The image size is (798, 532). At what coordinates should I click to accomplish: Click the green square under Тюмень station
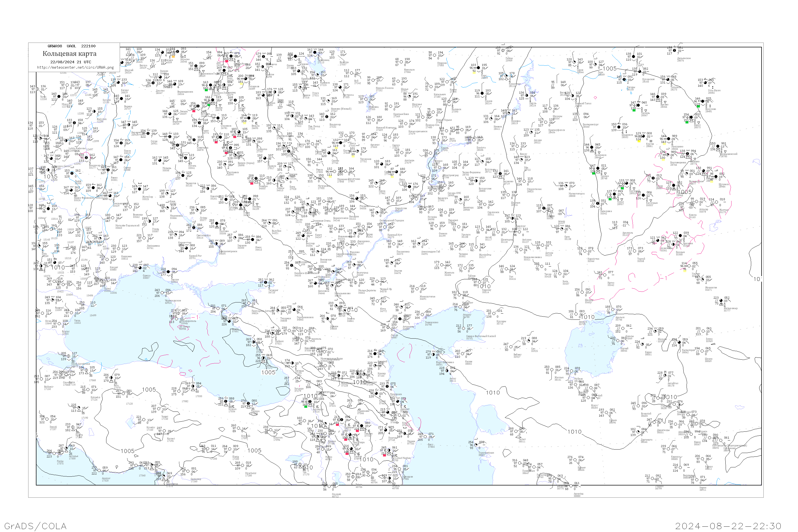634,110
